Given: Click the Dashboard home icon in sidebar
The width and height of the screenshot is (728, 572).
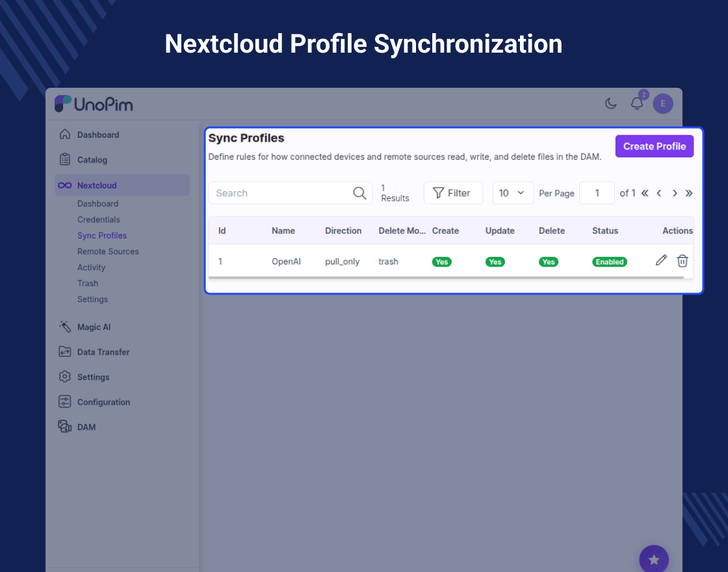Looking at the screenshot, I should coord(64,134).
